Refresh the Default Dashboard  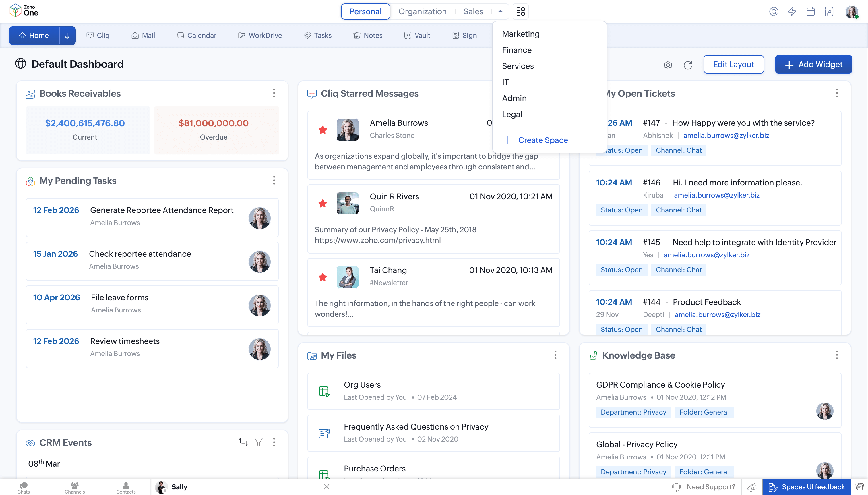coord(688,65)
